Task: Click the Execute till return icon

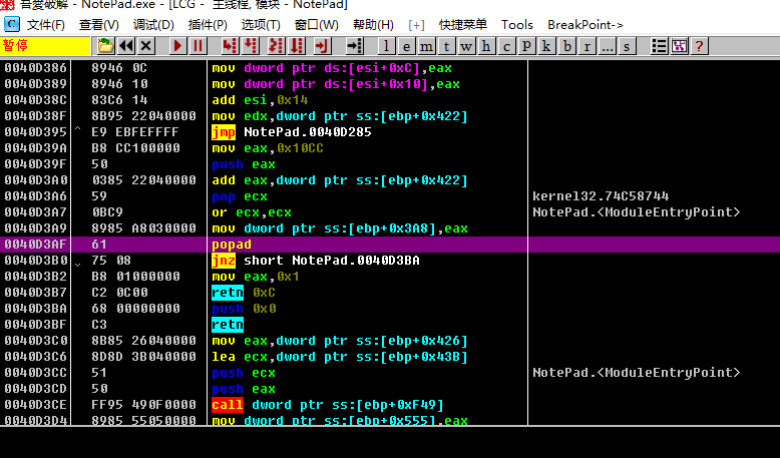Action: coord(321,46)
